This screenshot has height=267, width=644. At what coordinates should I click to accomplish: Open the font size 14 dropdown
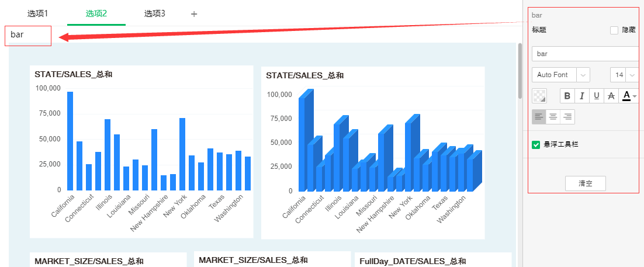point(624,75)
